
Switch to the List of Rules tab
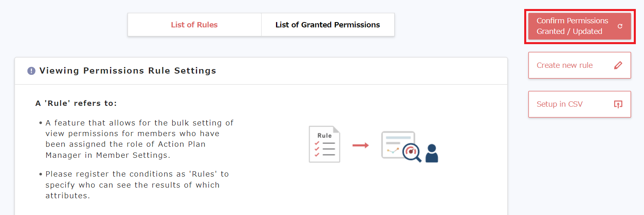pyautogui.click(x=194, y=25)
